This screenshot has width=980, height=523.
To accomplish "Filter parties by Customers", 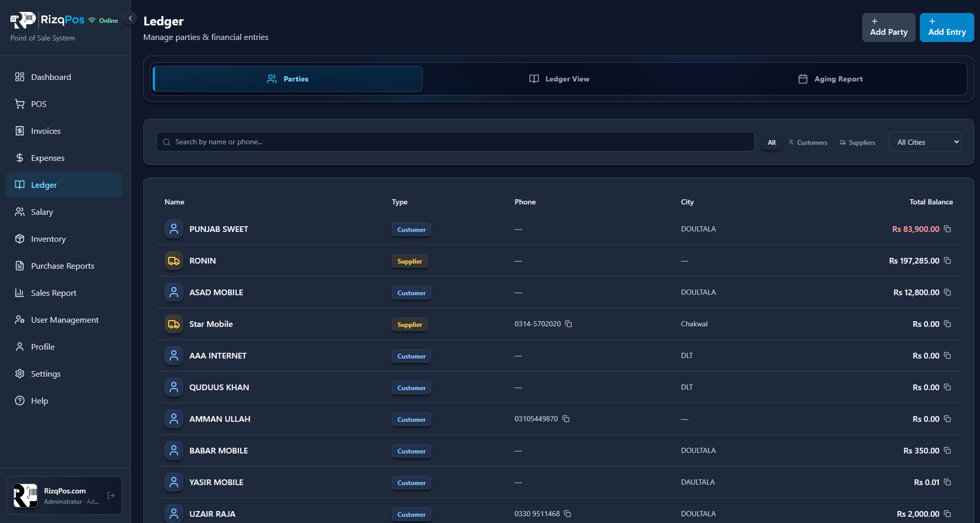I will coord(808,142).
